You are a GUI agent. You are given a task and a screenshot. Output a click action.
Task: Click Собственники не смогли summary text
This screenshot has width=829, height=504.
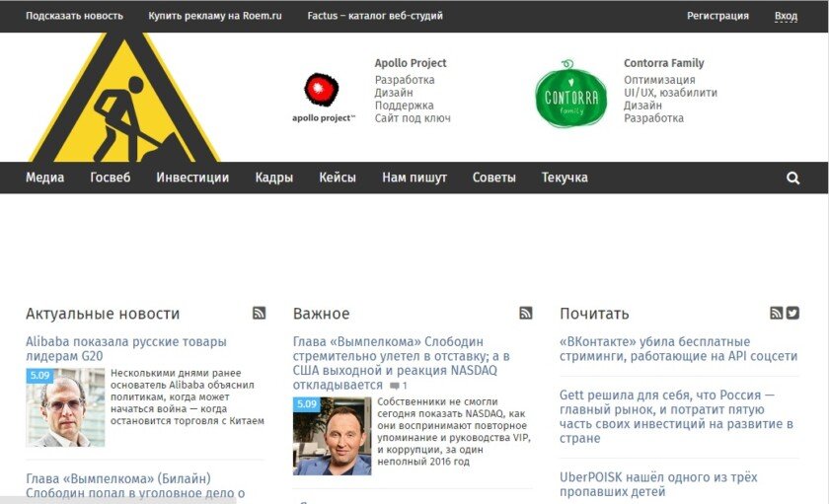click(x=454, y=432)
